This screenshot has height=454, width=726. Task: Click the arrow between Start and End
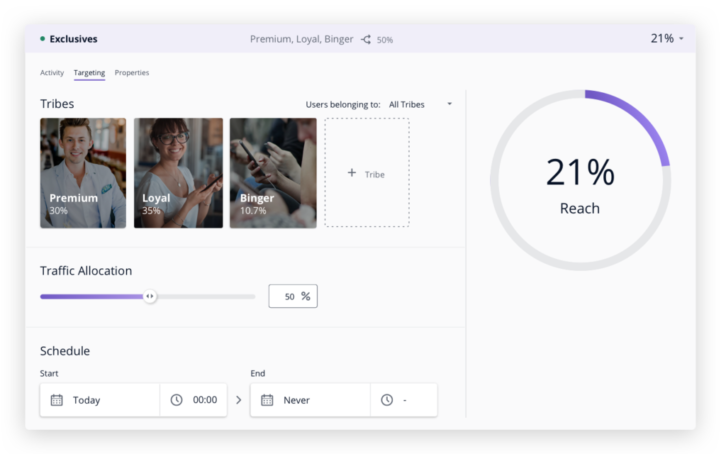click(238, 400)
